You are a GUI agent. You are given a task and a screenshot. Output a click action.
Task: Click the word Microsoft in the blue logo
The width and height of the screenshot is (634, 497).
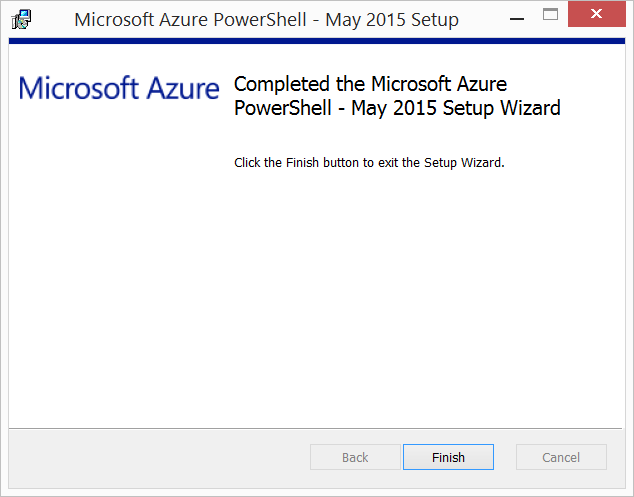pos(79,88)
